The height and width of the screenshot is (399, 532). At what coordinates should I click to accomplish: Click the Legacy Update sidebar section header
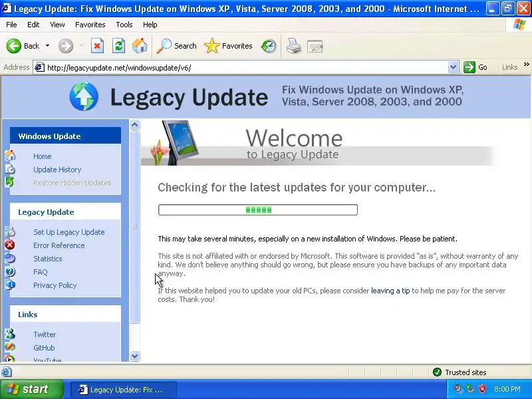[65, 212]
